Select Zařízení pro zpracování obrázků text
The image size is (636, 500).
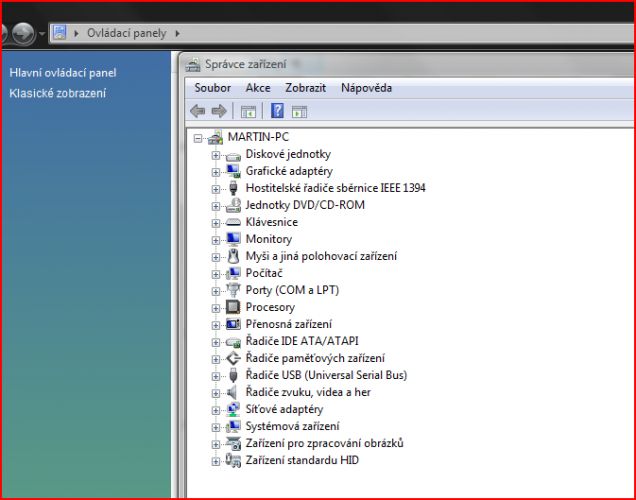click(324, 444)
